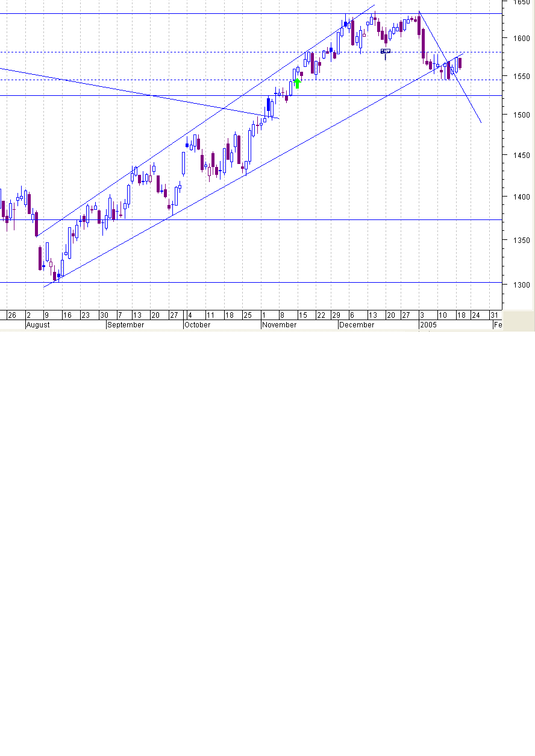This screenshot has height=756, width=535.
Task: Select the October month label
Action: pyautogui.click(x=198, y=325)
